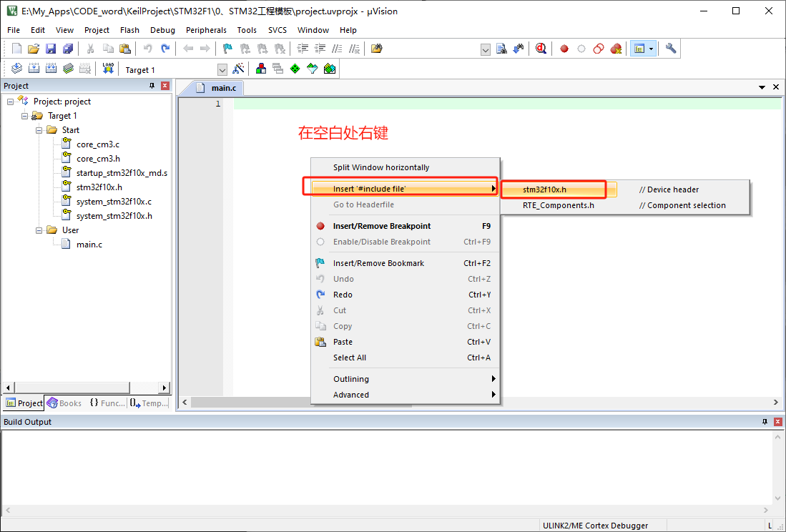This screenshot has height=532, width=786.
Task: Expand the Advanced submenu
Action: point(405,395)
